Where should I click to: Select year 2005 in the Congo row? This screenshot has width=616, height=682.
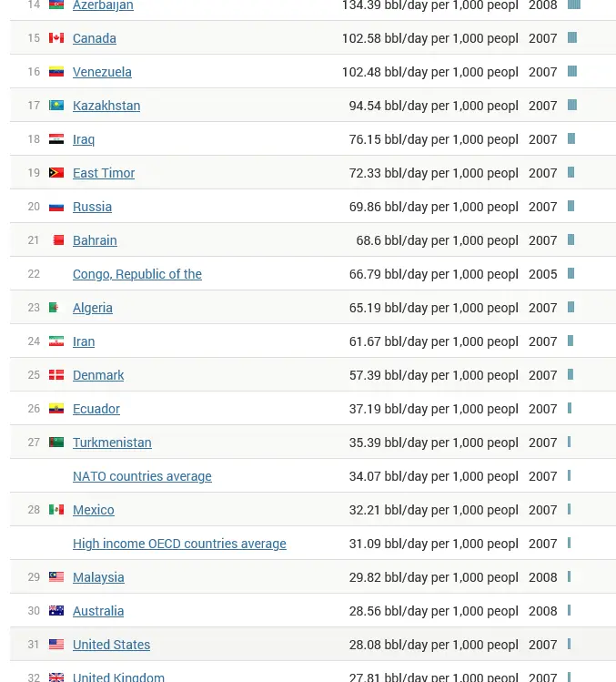coord(542,274)
